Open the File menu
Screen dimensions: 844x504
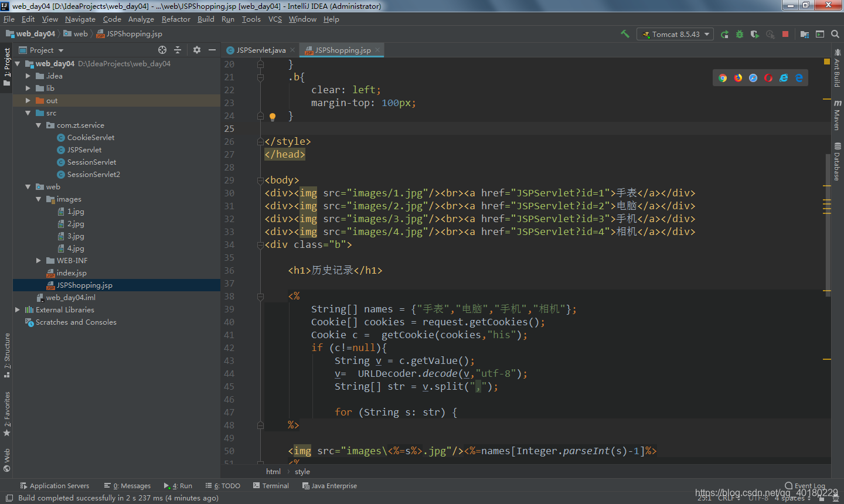[9, 19]
